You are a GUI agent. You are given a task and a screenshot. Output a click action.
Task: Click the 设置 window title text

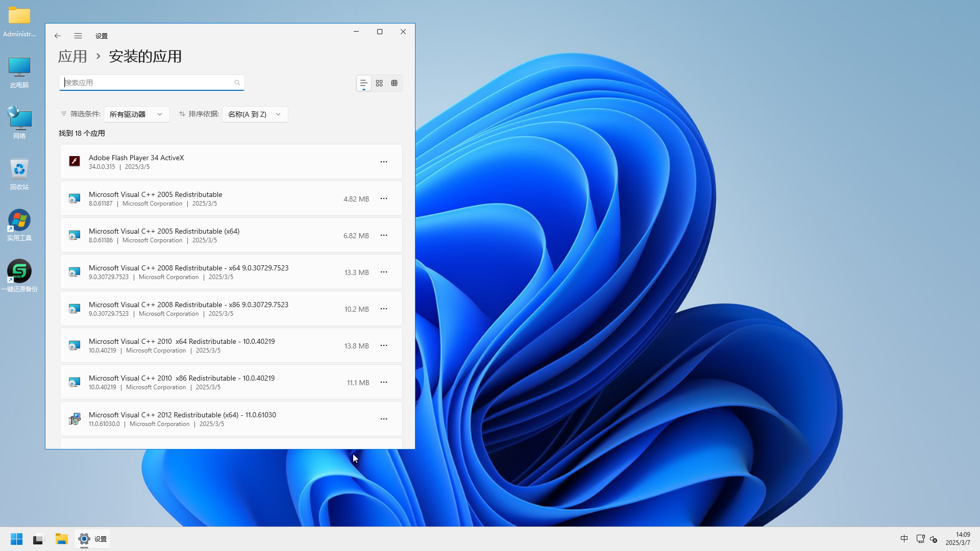(x=102, y=36)
